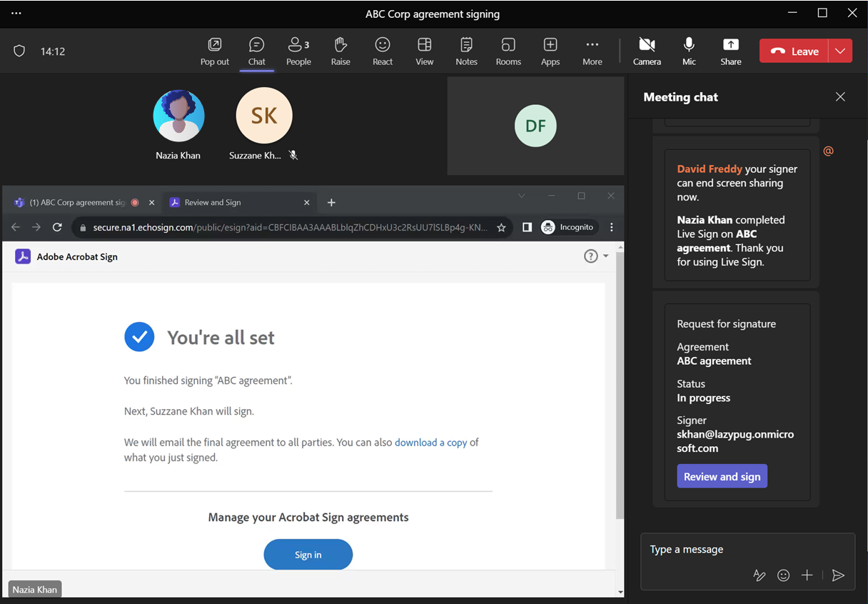The width and height of the screenshot is (868, 604).
Task: Open breakout Rooms
Action: 508,50
